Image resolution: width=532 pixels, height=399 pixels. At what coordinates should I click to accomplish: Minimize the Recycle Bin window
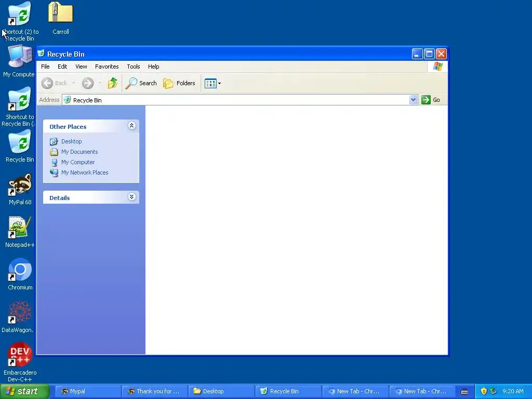click(417, 54)
